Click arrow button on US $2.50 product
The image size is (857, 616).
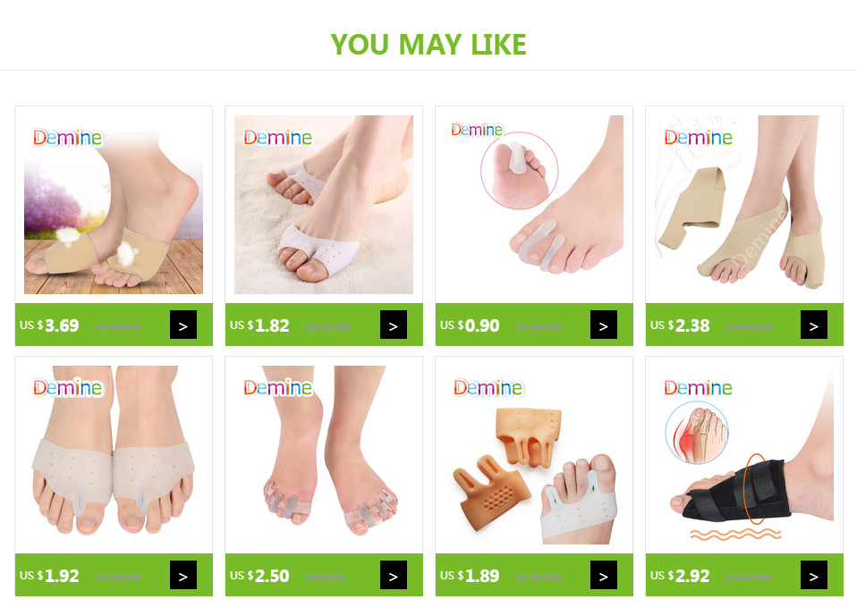point(394,575)
